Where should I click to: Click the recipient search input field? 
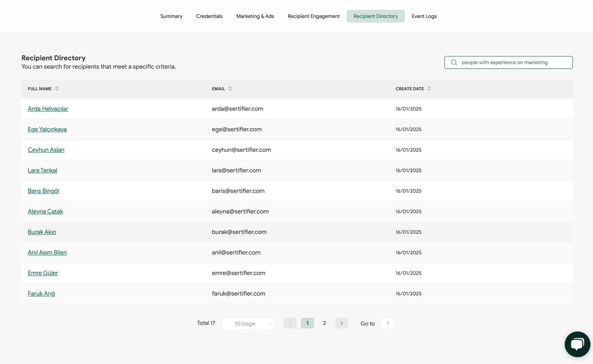point(508,62)
